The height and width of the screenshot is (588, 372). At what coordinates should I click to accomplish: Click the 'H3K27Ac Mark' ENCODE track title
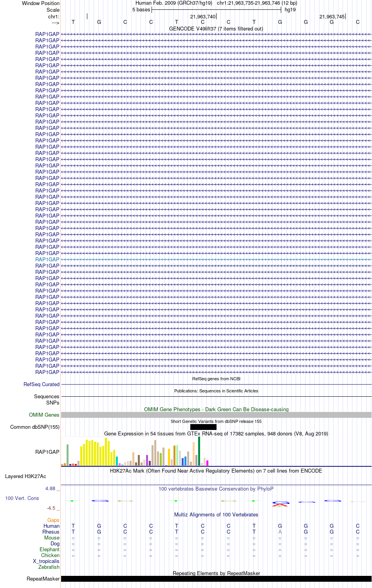coord(216,471)
